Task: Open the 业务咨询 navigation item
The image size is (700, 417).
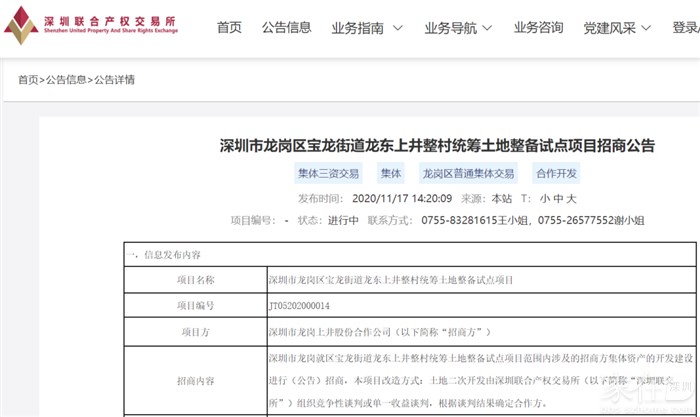Action: (x=538, y=28)
